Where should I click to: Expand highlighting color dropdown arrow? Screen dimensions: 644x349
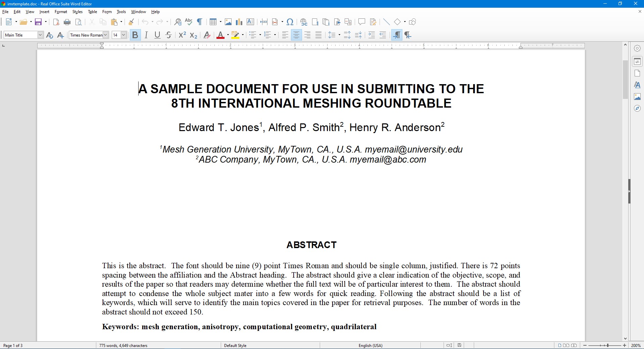pyautogui.click(x=243, y=35)
